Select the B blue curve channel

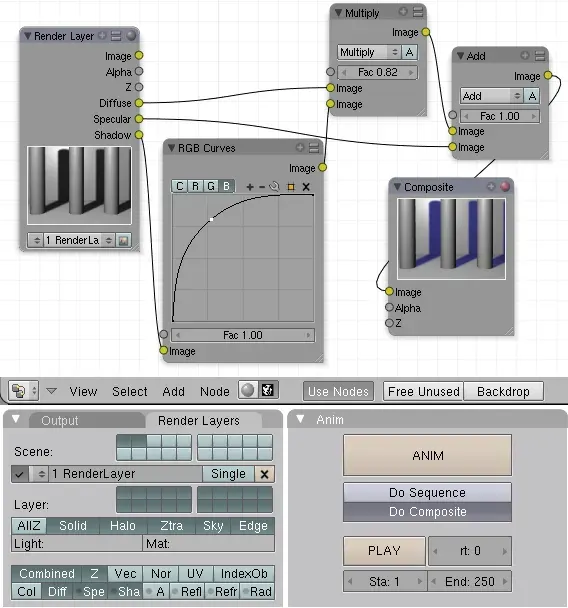pyautogui.click(x=226, y=187)
